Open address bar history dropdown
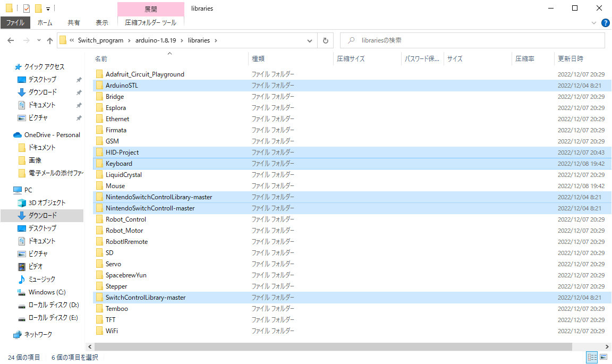Screen dimensions: 612x364 point(310,40)
